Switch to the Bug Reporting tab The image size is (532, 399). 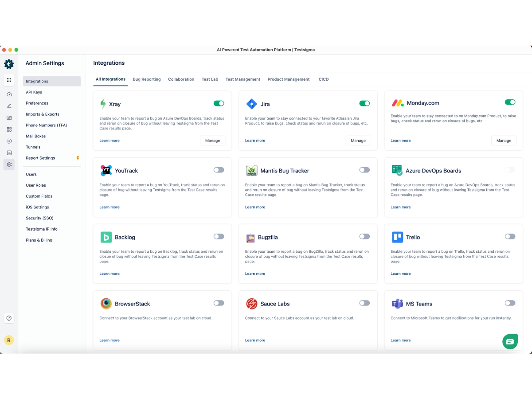pos(147,79)
